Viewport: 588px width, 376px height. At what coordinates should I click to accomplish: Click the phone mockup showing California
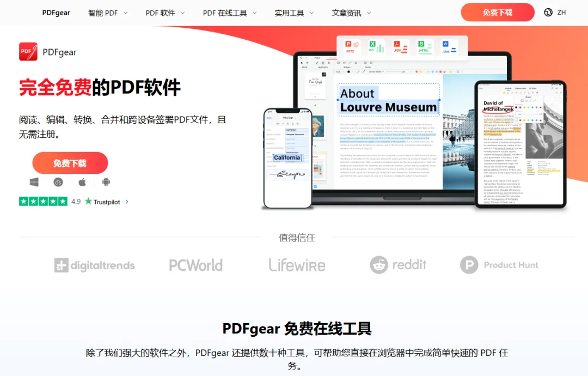[x=287, y=158]
